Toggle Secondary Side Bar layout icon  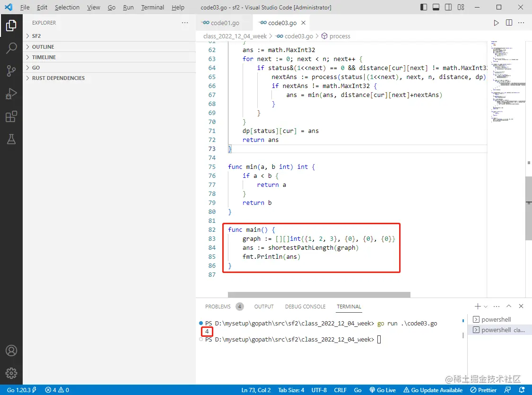point(448,7)
